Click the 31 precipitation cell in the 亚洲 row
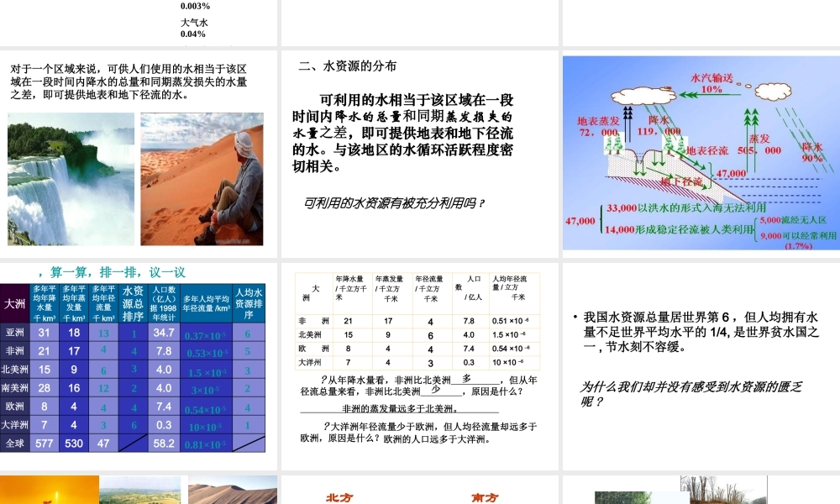Viewport: 840px width, 504px height. pyautogui.click(x=44, y=332)
